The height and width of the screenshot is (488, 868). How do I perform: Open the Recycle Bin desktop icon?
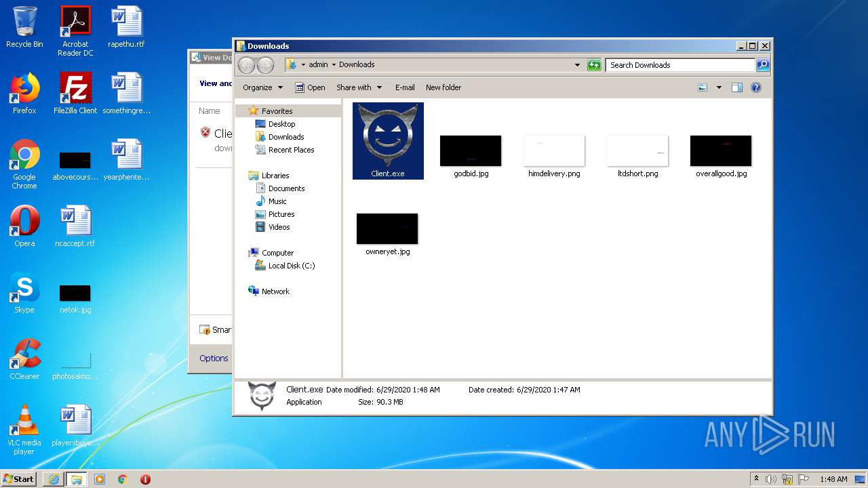24,27
